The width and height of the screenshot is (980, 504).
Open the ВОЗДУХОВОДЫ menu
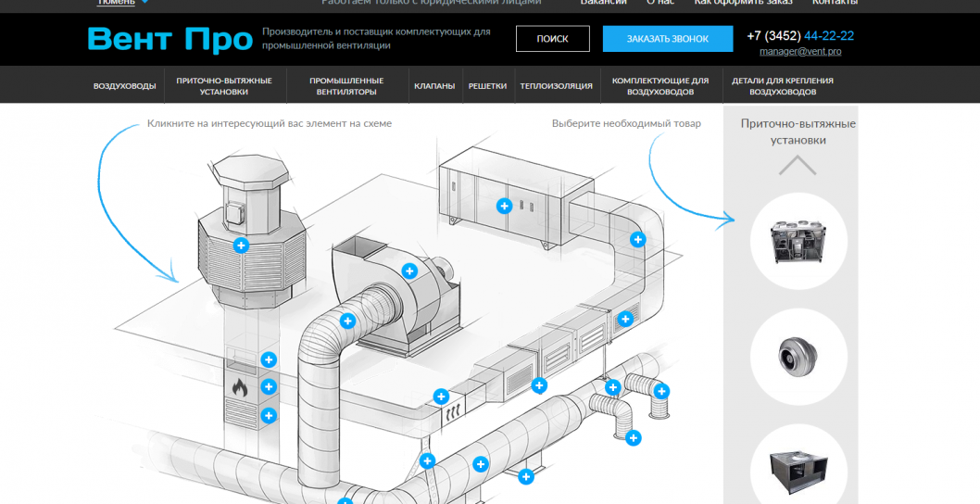[x=124, y=85]
